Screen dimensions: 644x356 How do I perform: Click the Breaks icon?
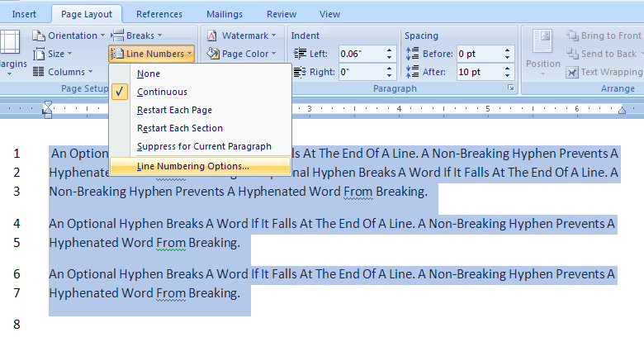click(x=117, y=36)
